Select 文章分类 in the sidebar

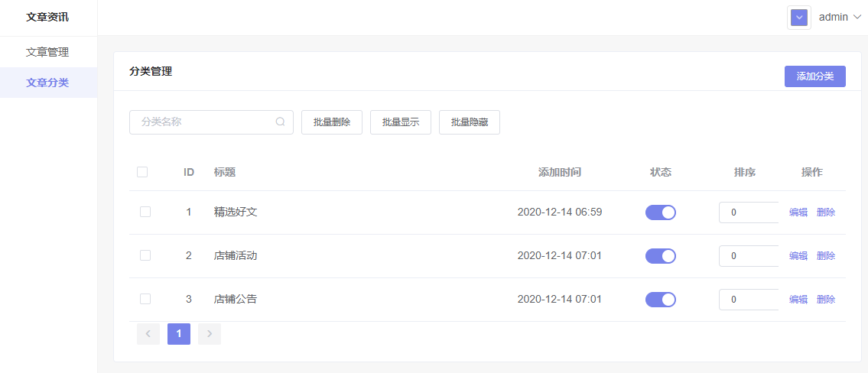(x=48, y=83)
